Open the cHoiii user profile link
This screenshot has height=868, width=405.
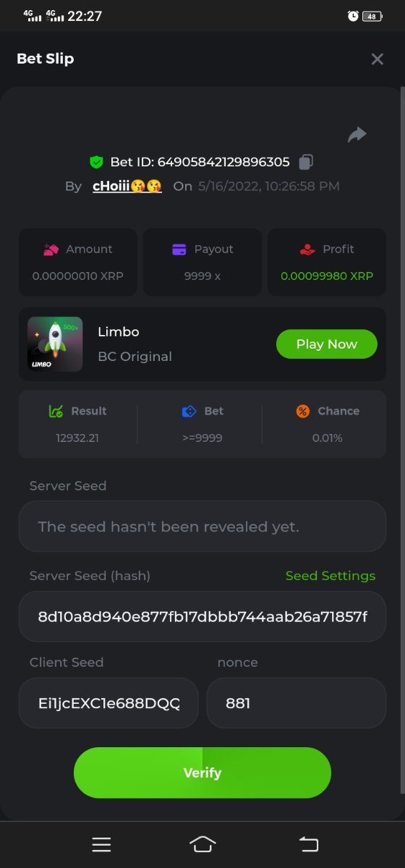click(x=127, y=186)
